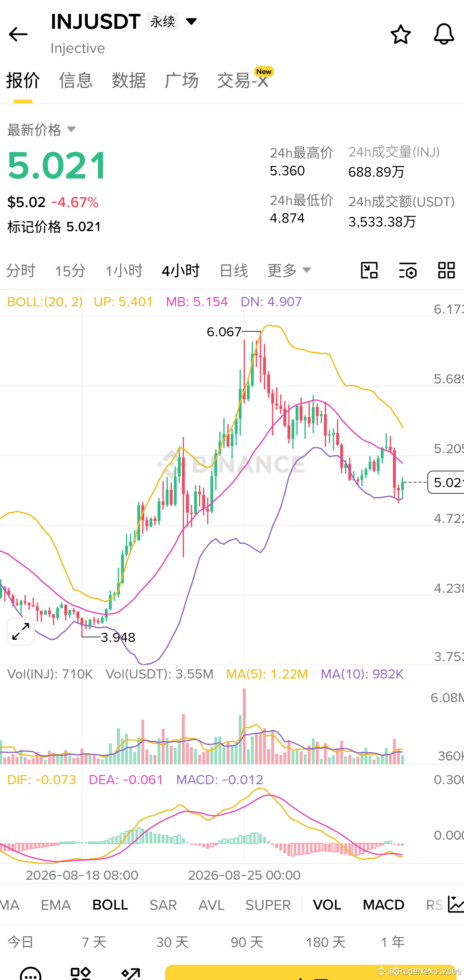
Task: Toggle the VOL sub-indicator
Action: click(x=327, y=905)
